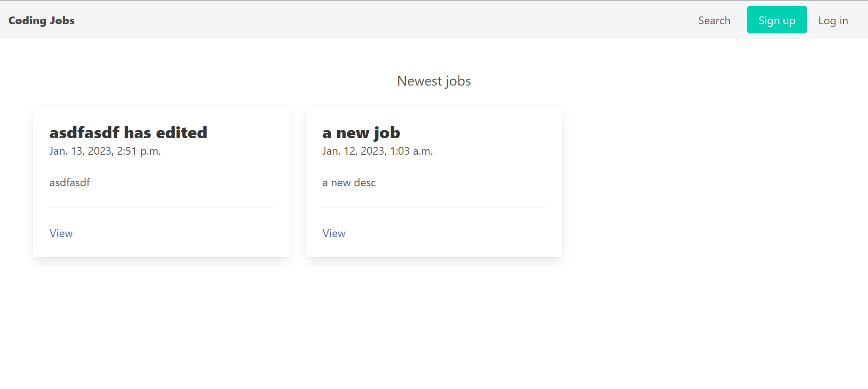This screenshot has width=868, height=389.
Task: Select the Newest jobs heading
Action: point(434,81)
